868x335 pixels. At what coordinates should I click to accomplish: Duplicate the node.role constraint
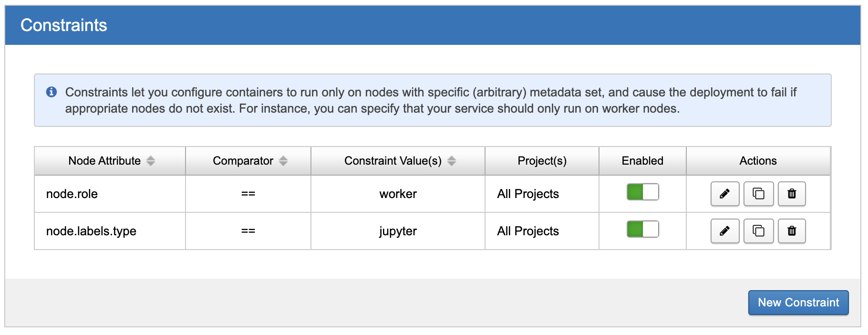[x=758, y=194]
